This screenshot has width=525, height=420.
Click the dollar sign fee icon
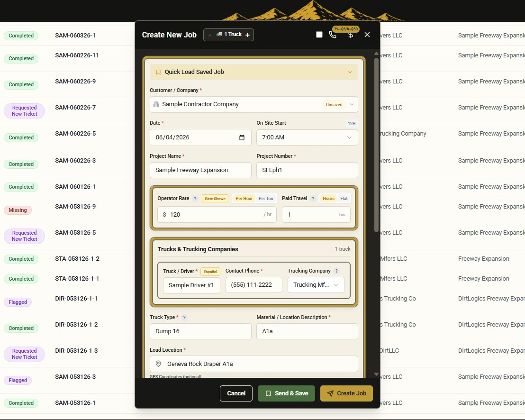coord(351,35)
